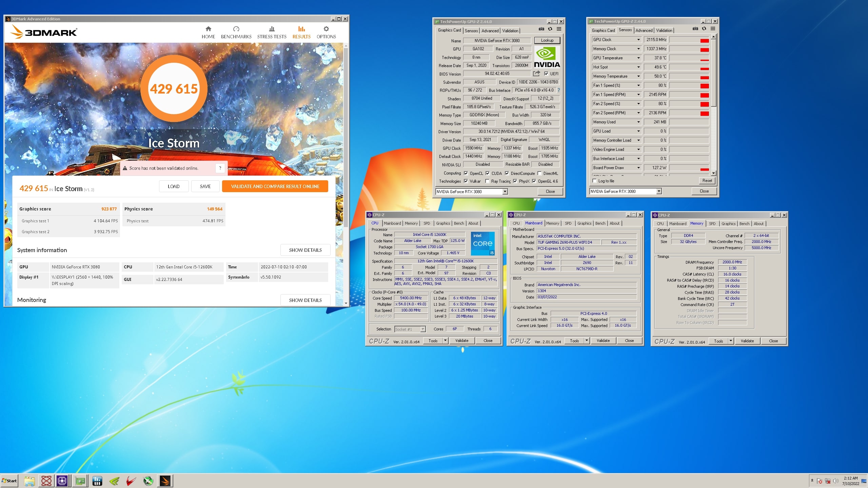Image resolution: width=868 pixels, height=488 pixels.
Task: Toggle the UEFI checkbox in GPU-Z
Action: coord(546,74)
